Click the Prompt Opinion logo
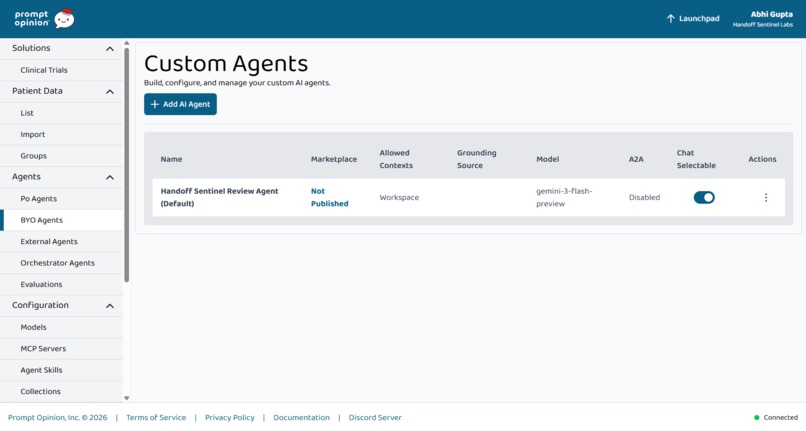806x431 pixels. coord(44,19)
